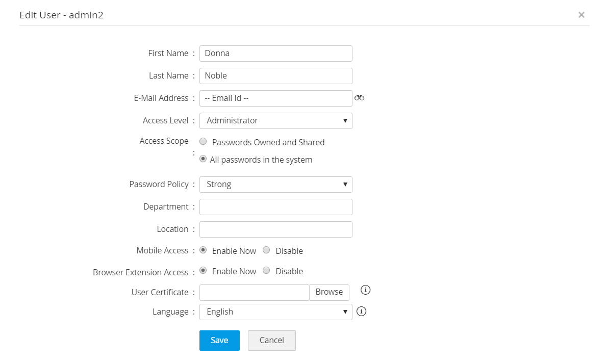The height and width of the screenshot is (364, 606).
Task: Open the Access Level dropdown
Action: pos(275,121)
